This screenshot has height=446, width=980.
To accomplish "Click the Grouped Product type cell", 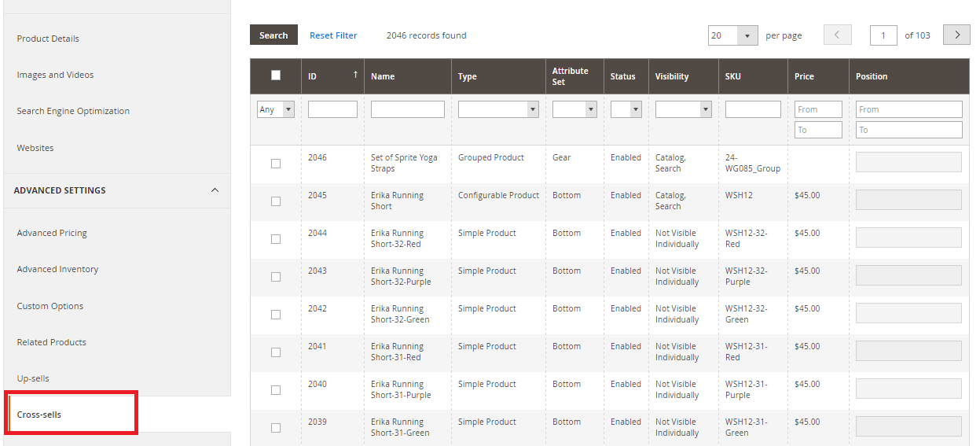I will coord(491,157).
